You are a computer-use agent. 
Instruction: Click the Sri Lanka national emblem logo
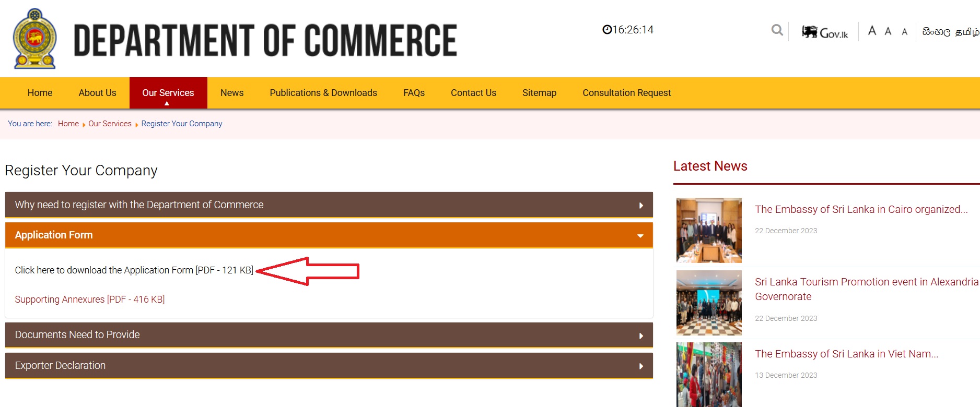click(35, 39)
